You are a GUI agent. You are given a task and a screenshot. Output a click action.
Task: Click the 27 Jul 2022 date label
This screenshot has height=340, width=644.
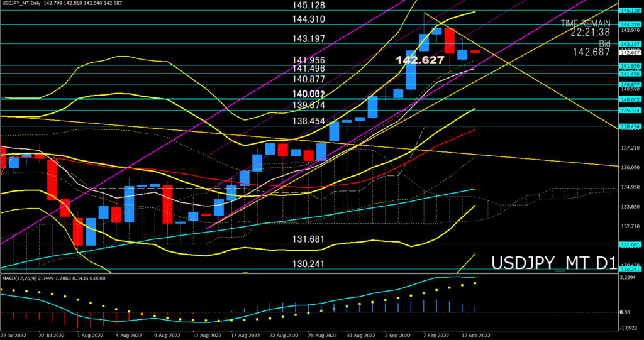click(x=52, y=336)
